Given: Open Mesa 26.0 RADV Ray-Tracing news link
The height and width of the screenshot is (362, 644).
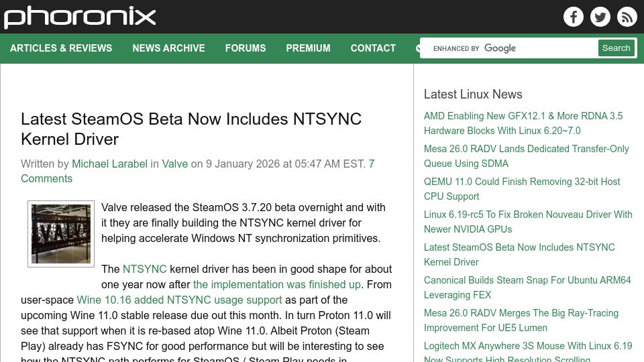Looking at the screenshot, I should click(x=521, y=320).
